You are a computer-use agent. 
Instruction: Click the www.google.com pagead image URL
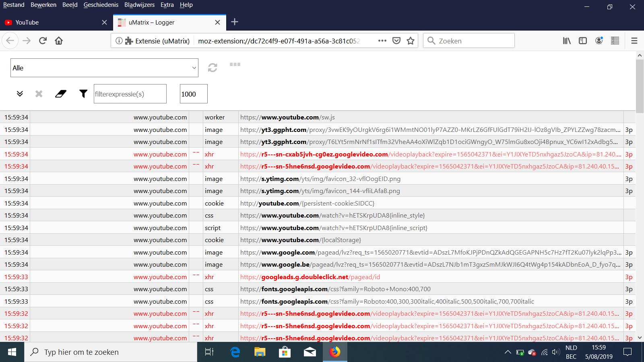[431, 252]
